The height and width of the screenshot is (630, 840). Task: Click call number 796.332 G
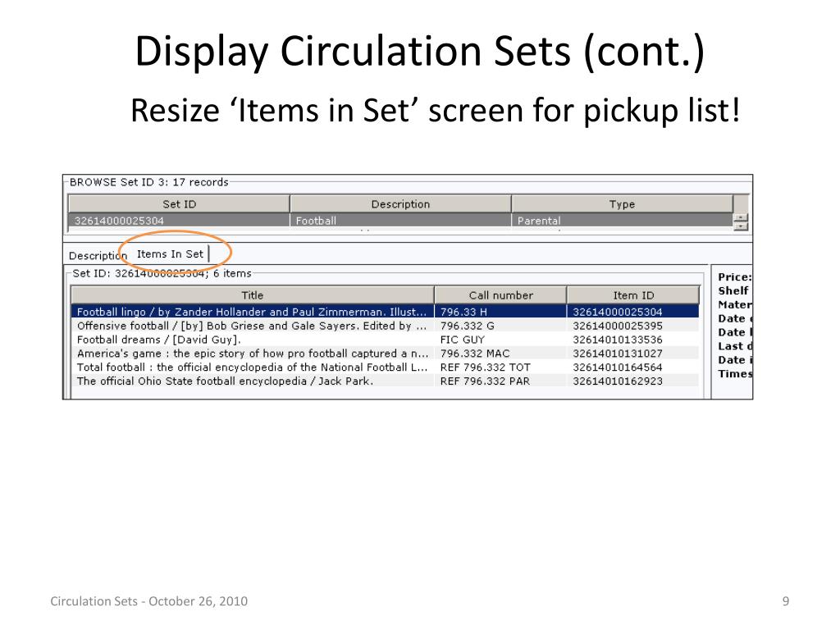tap(500, 326)
